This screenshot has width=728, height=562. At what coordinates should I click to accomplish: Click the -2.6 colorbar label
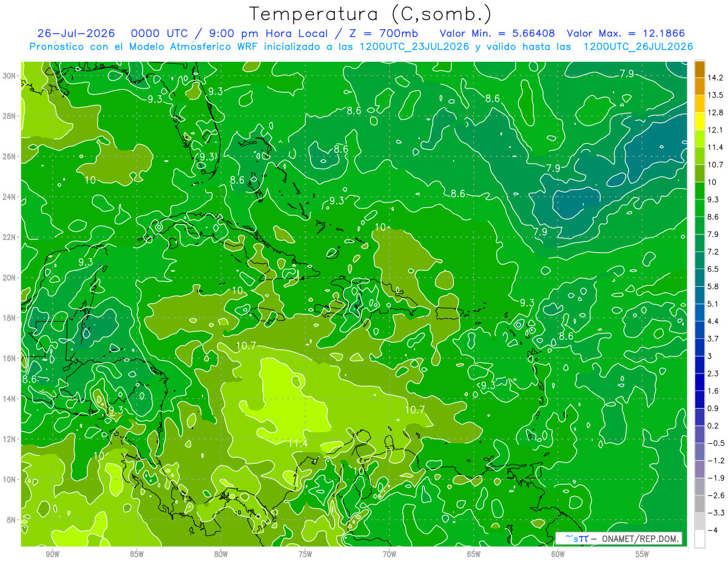pyautogui.click(x=716, y=495)
